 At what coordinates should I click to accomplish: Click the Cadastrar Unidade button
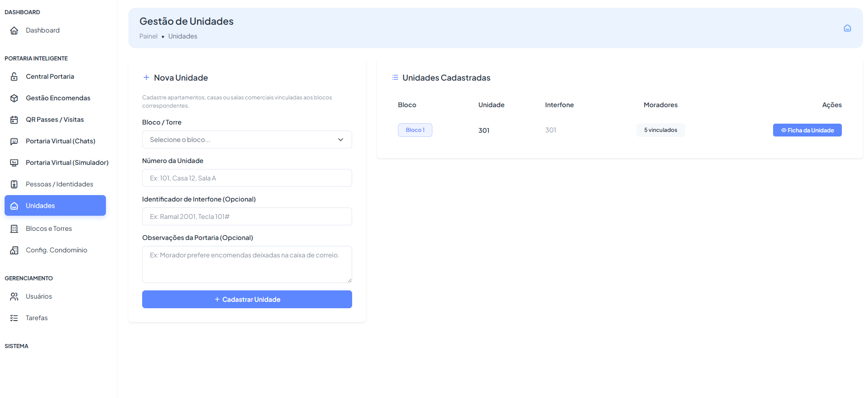(x=247, y=300)
